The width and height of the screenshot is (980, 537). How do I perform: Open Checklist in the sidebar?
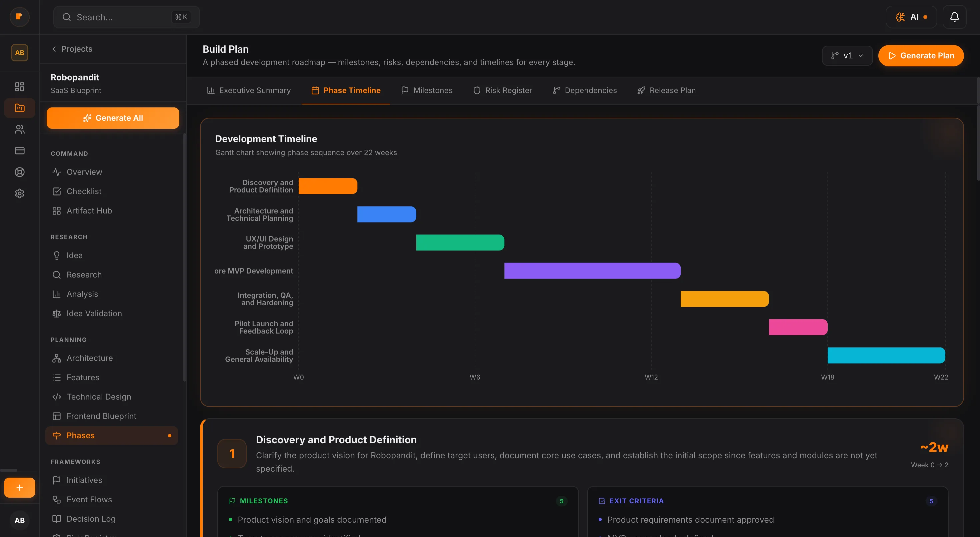click(111, 191)
